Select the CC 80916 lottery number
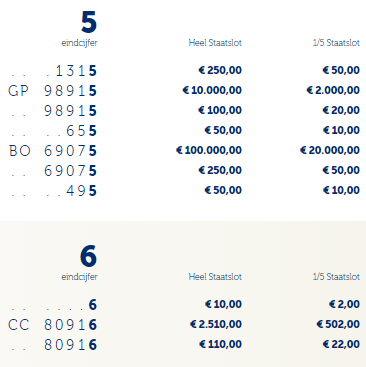This screenshot has height=367, width=366. tap(52, 325)
